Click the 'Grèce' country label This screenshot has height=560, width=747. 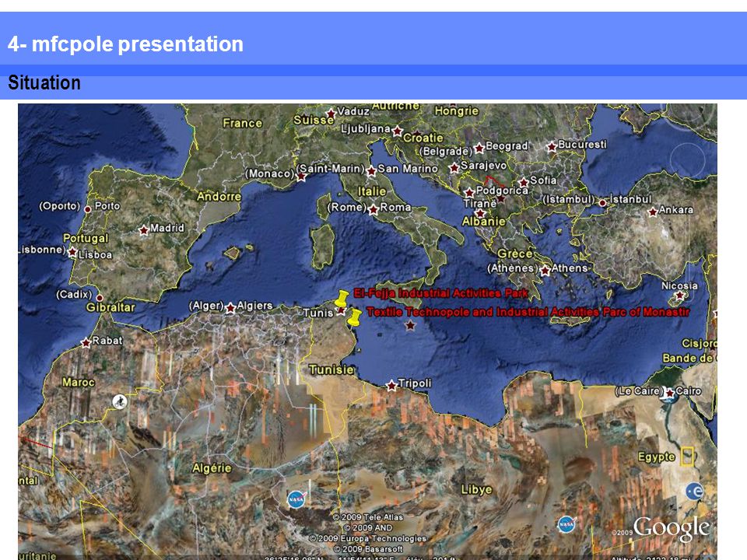click(x=514, y=254)
